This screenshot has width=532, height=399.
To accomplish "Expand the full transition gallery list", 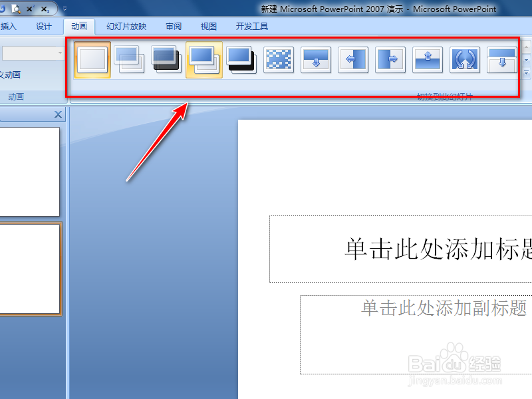I will click(526, 72).
